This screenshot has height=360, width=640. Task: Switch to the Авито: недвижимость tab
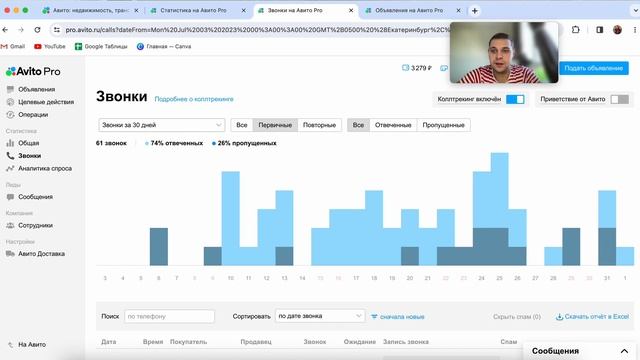[x=91, y=11]
